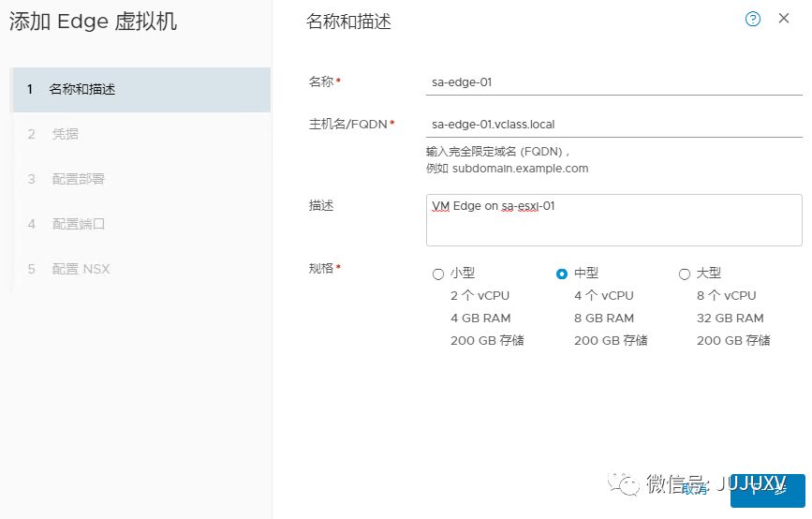Click the 2 个 vCPU small spec text

480,295
